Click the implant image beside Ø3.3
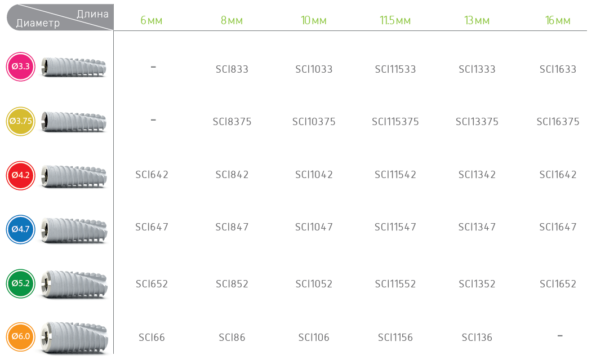Screen dimensions: 596x364 74,67
